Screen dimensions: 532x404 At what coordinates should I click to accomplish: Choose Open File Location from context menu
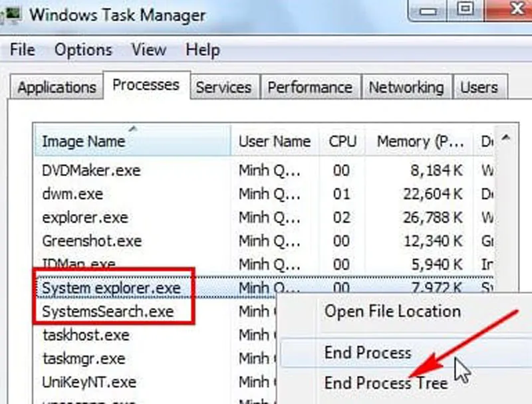tap(392, 312)
